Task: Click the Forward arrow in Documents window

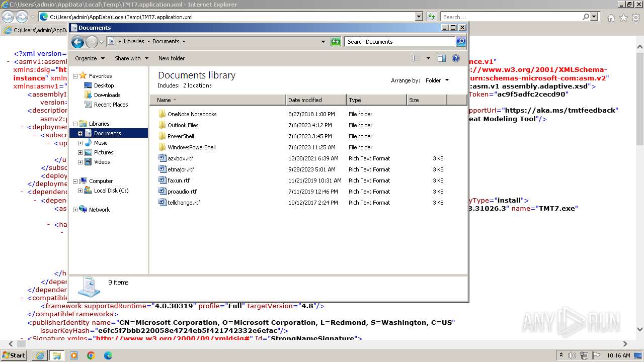Action: click(x=92, y=42)
